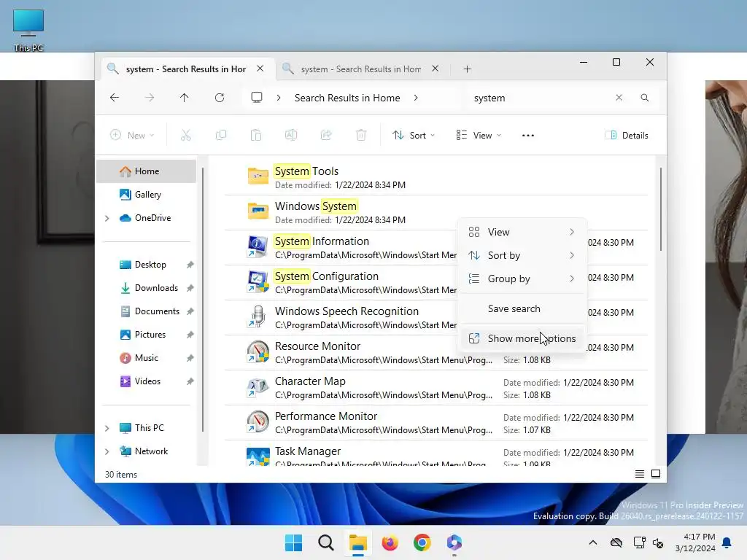Viewport: 747px width, 560px height.
Task: Unpin Videos using its pin icon
Action: tap(190, 381)
